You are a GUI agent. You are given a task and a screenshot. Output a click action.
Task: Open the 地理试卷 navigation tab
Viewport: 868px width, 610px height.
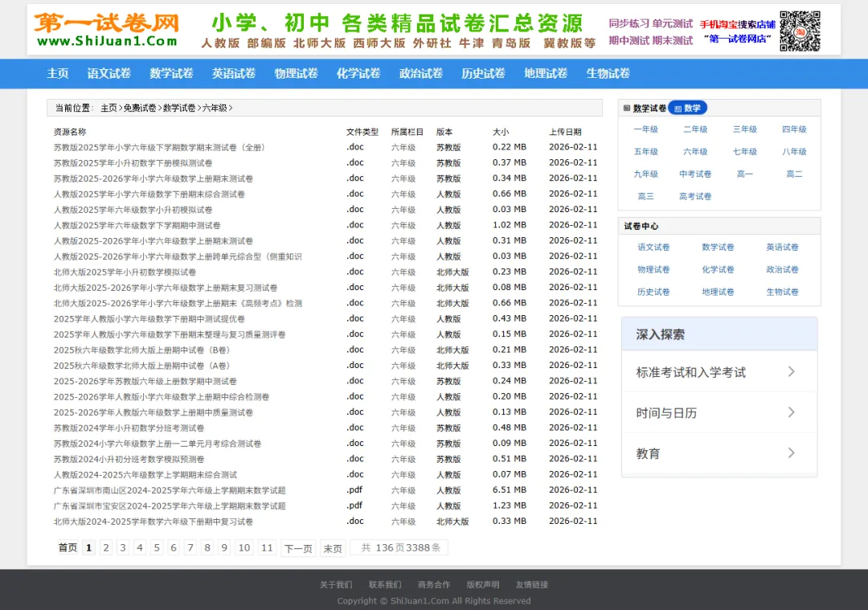[546, 74]
